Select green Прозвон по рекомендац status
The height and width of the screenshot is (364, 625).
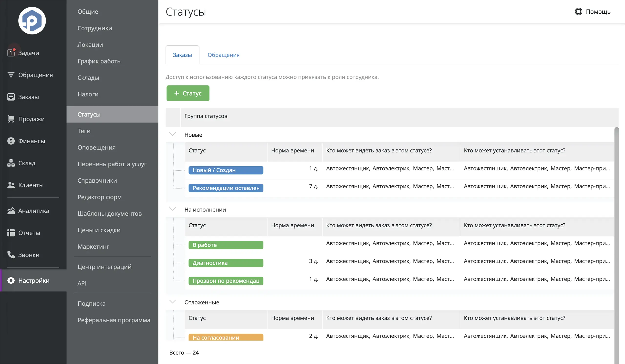226,281
